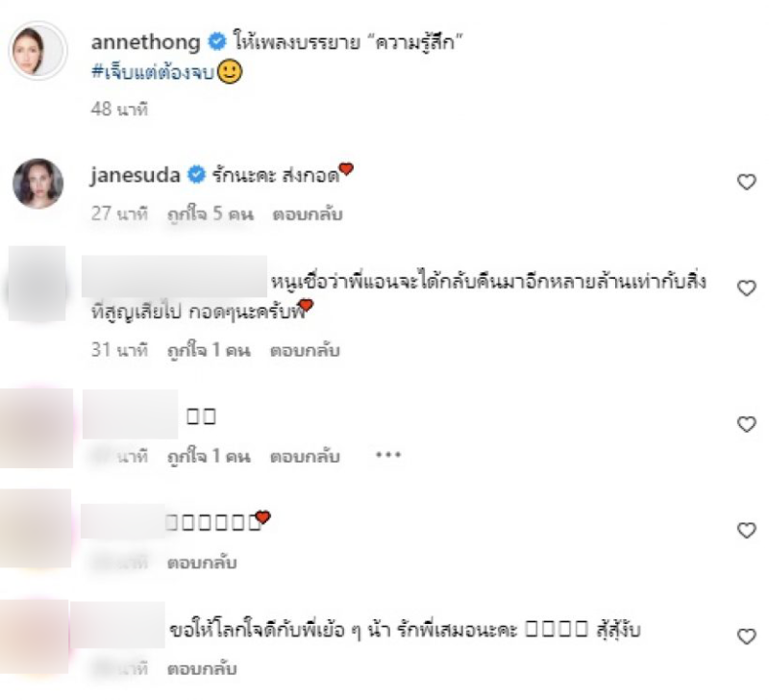View likes ถูกใจ 5 คน on janesuda's comment
This screenshot has width=769, height=700.
point(211,214)
